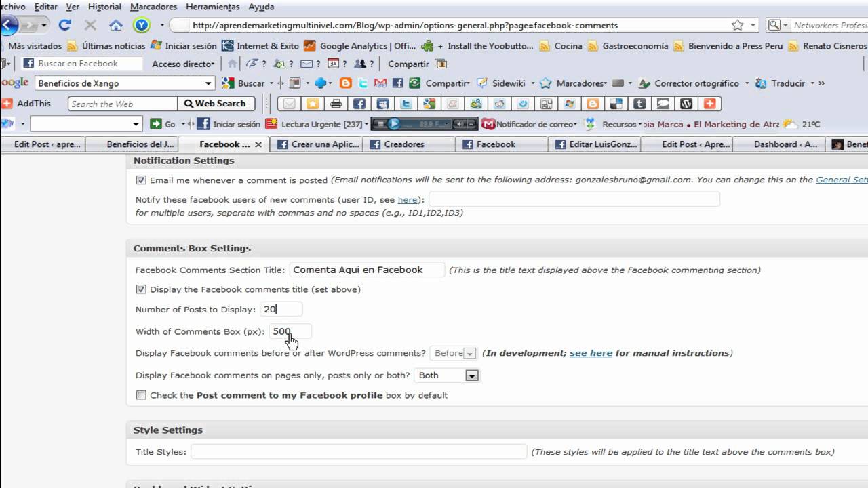Share on Twitter icon in AddThis toolbar
Viewport: 868px width, 488px height.
(x=406, y=104)
